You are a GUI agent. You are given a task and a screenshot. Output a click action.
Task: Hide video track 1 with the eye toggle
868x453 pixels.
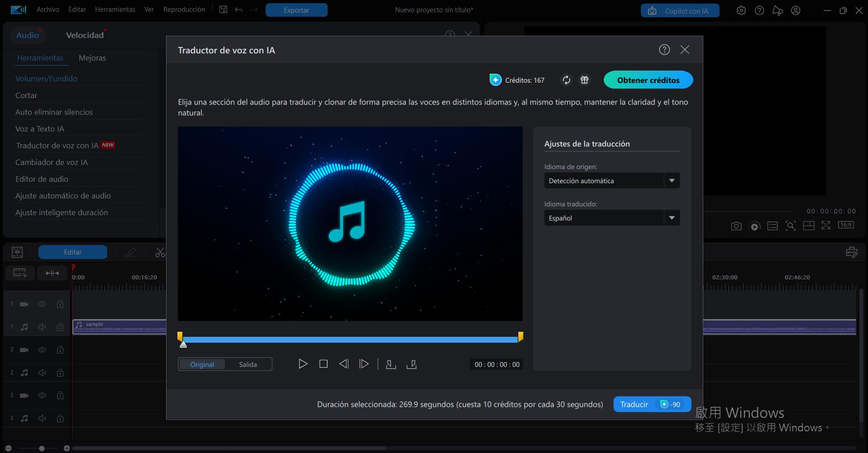point(42,304)
